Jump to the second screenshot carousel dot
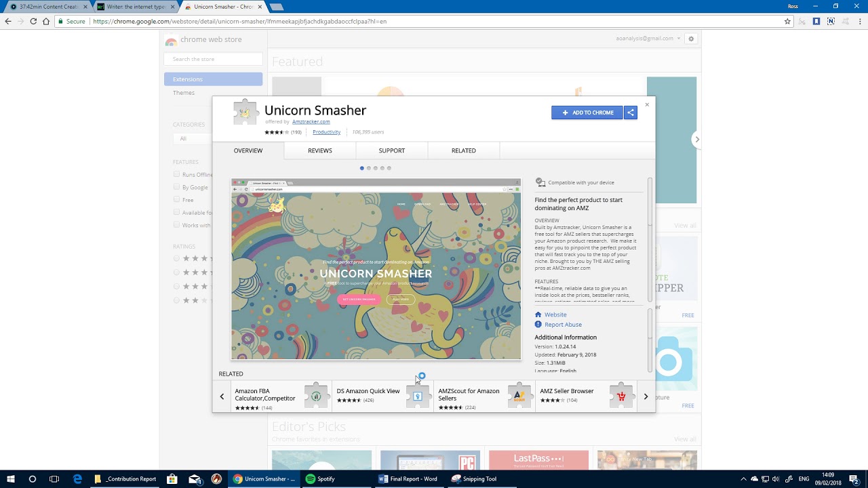Image resolution: width=868 pixels, height=488 pixels. (369, 168)
